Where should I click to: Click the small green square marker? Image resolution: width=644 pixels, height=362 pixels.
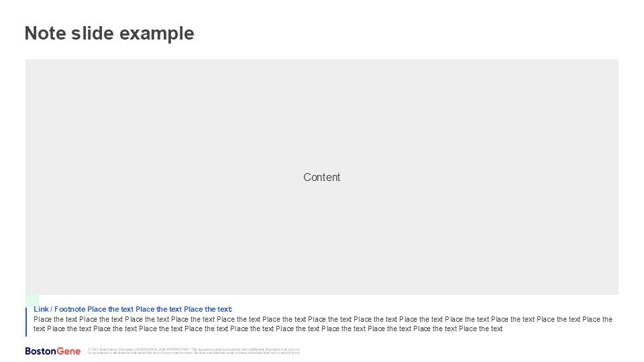(x=32, y=301)
